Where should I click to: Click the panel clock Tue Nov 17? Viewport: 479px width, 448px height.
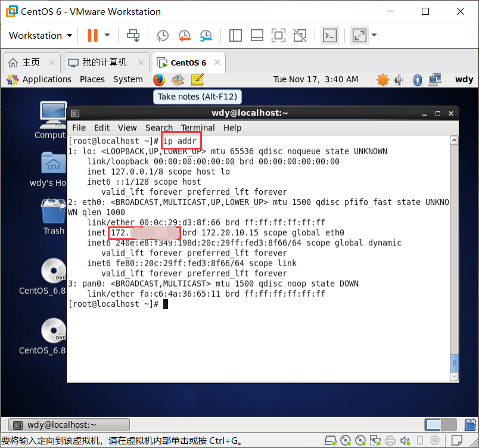[x=316, y=79]
